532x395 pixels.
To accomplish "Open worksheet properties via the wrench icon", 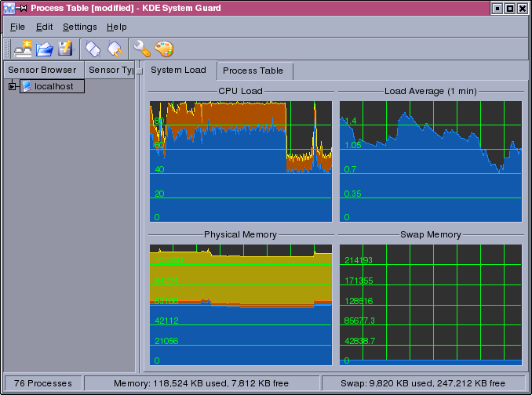I will pyautogui.click(x=142, y=49).
